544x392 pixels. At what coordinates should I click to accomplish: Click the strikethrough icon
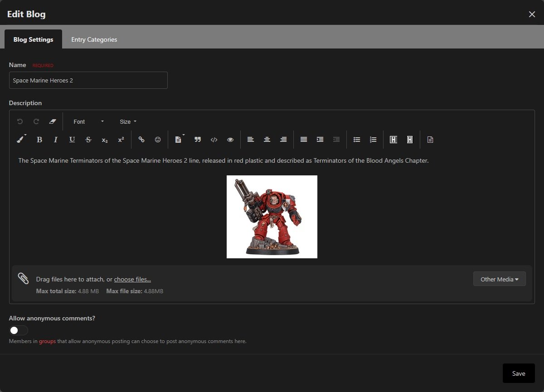[88, 140]
